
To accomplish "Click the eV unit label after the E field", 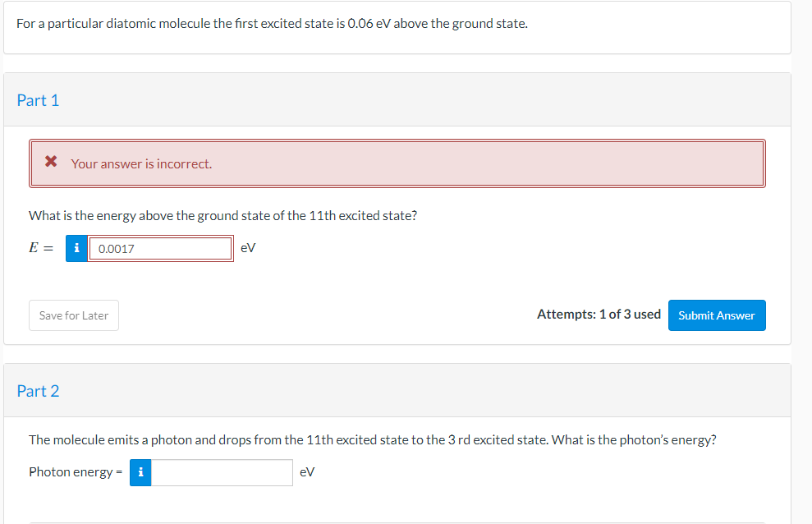I will coord(248,248).
